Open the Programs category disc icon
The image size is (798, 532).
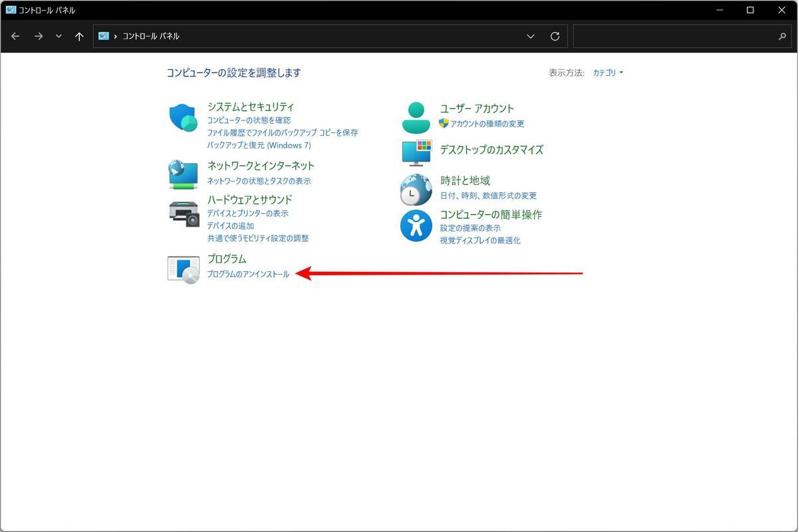(x=184, y=269)
